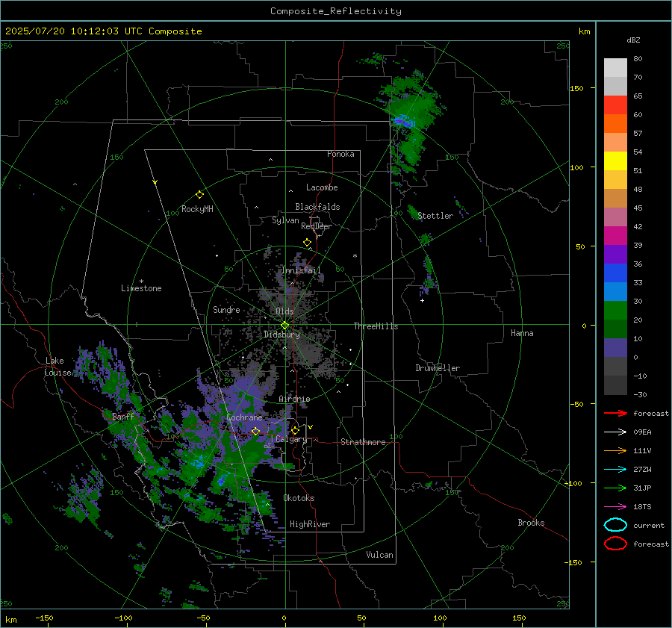This screenshot has height=628, width=672.
Task: Select the 0 dBZ purple legend swatch
Action: pos(615,348)
